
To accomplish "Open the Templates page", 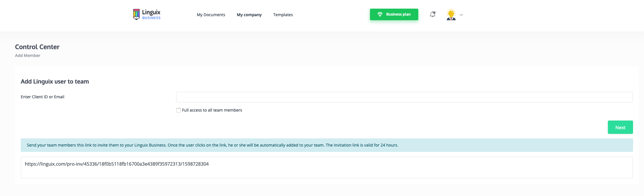I will 283,15.
